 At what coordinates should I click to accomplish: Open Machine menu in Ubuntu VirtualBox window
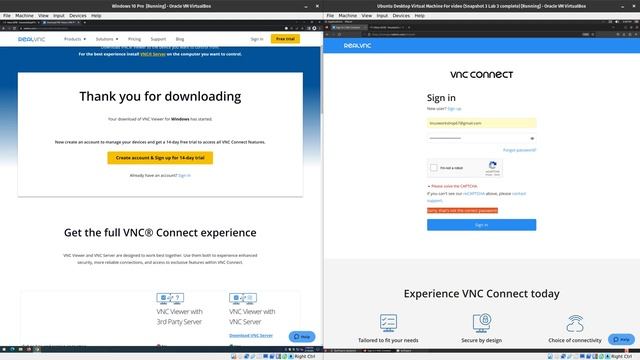[x=348, y=16]
